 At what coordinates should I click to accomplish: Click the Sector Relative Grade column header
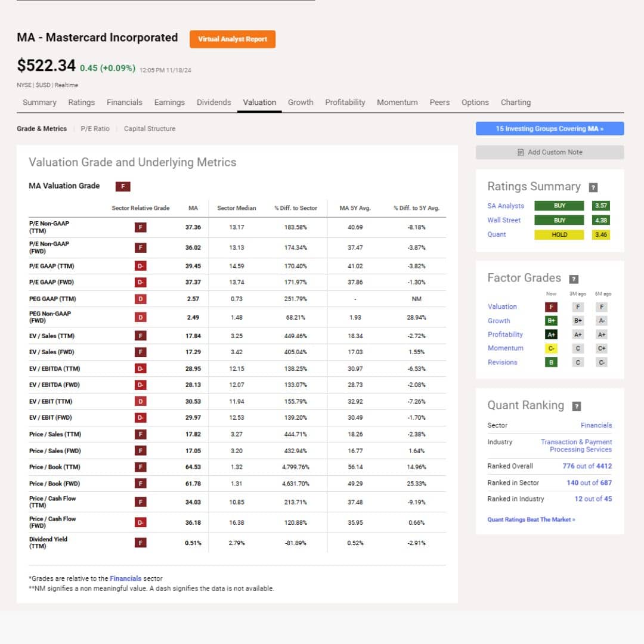(141, 208)
